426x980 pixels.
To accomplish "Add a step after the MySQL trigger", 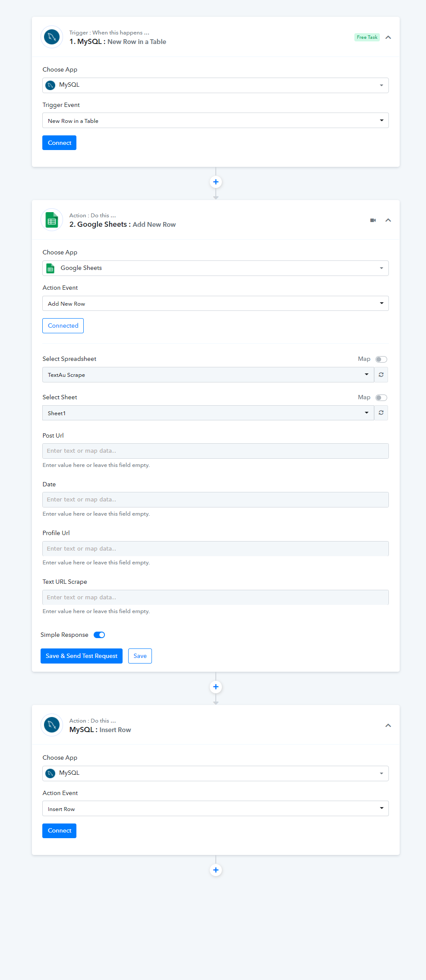I will [x=216, y=182].
